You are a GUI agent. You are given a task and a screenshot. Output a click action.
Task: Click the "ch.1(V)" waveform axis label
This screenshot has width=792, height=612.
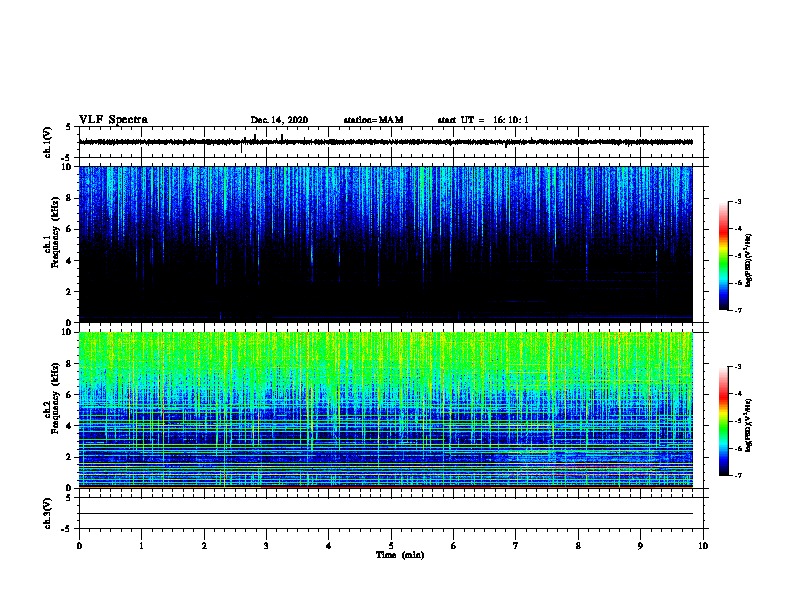[47, 142]
